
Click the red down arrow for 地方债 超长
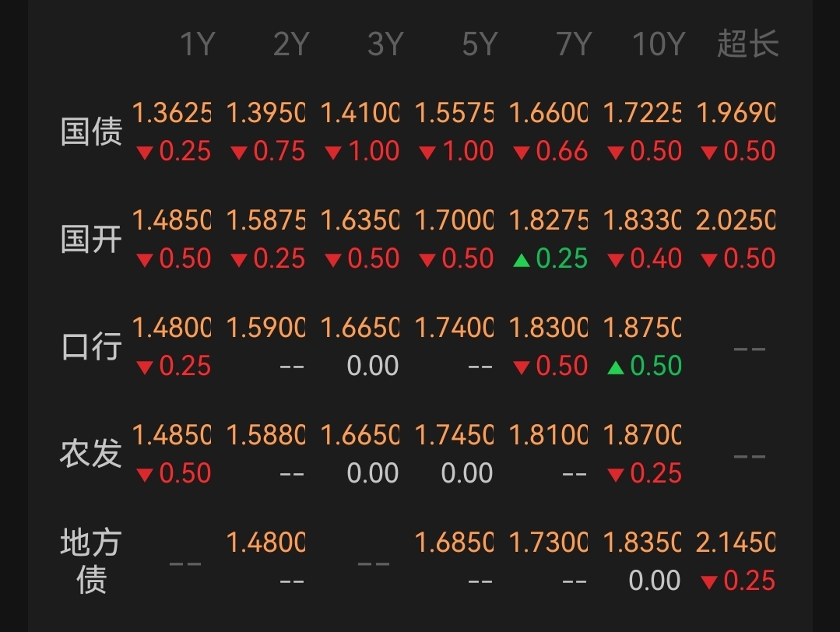pos(709,582)
